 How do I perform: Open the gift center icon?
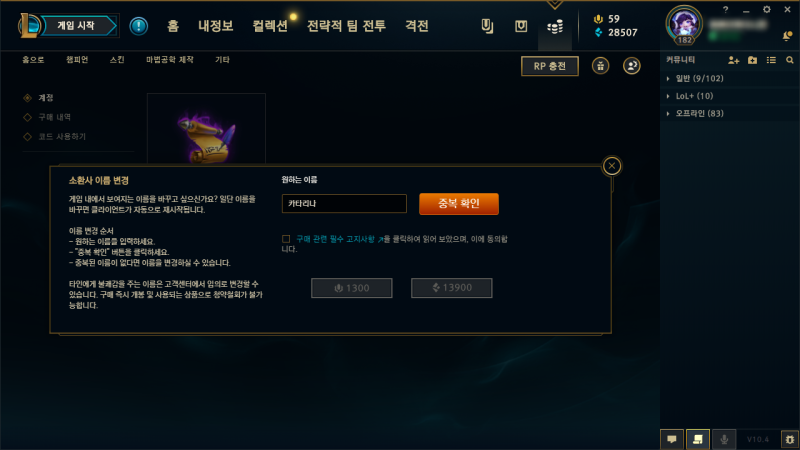point(601,66)
